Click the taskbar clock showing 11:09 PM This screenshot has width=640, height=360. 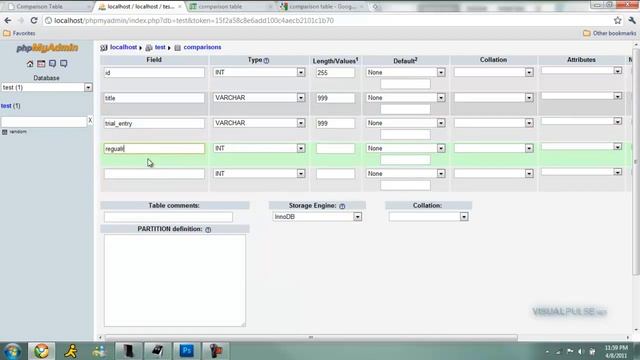pyautogui.click(x=616, y=351)
